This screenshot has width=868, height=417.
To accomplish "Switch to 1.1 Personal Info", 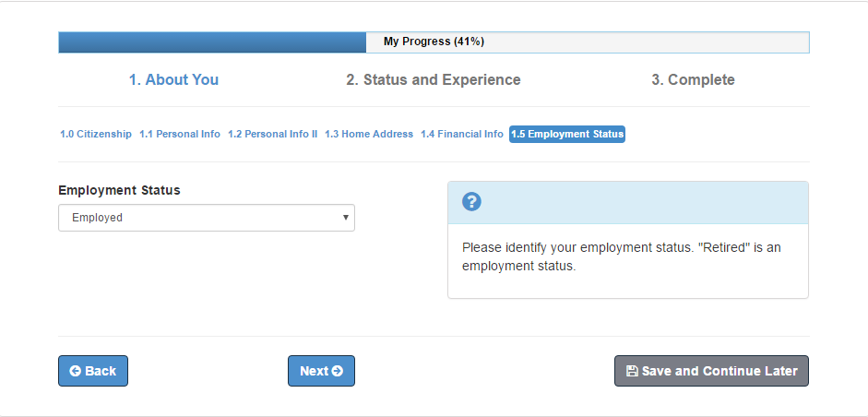I will 180,134.
